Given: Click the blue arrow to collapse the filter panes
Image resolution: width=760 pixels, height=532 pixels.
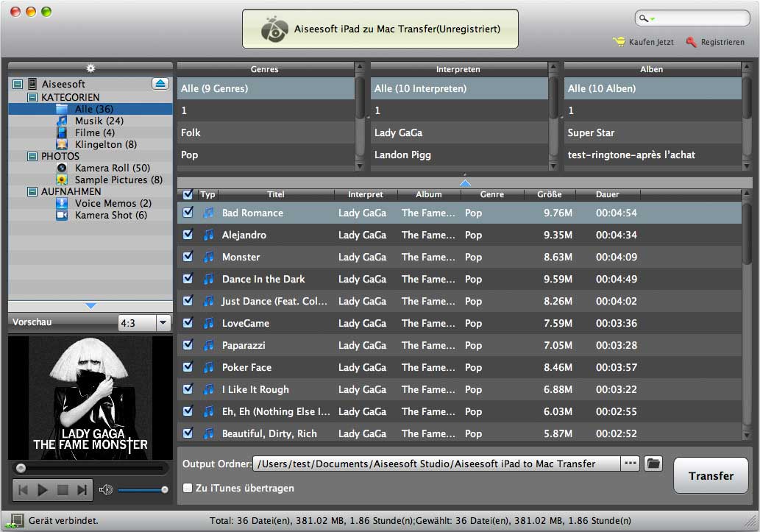Looking at the screenshot, I should (x=465, y=183).
